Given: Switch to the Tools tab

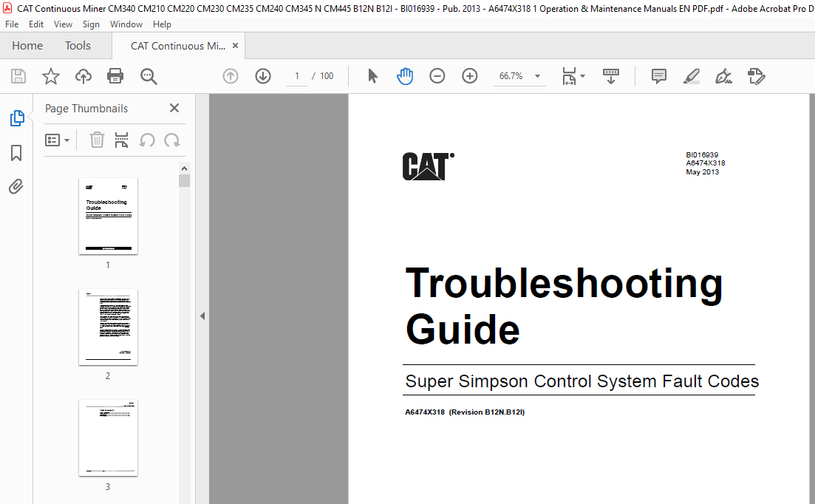Looking at the screenshot, I should coord(78,46).
